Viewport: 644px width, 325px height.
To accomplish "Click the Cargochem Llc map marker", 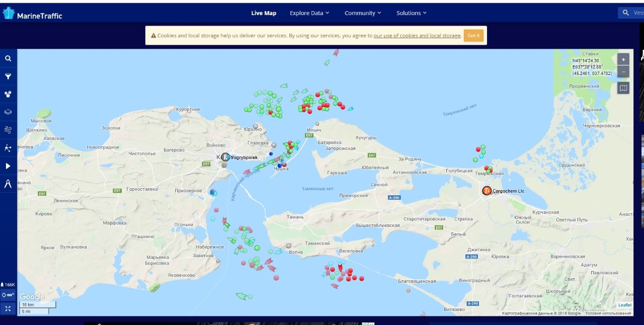I will (x=487, y=191).
